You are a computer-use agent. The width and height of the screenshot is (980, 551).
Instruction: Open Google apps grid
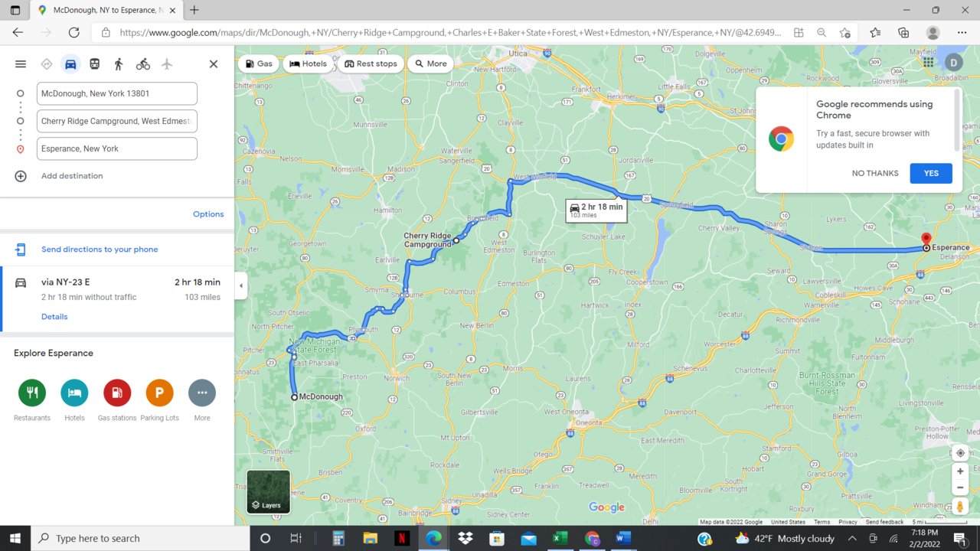928,63
